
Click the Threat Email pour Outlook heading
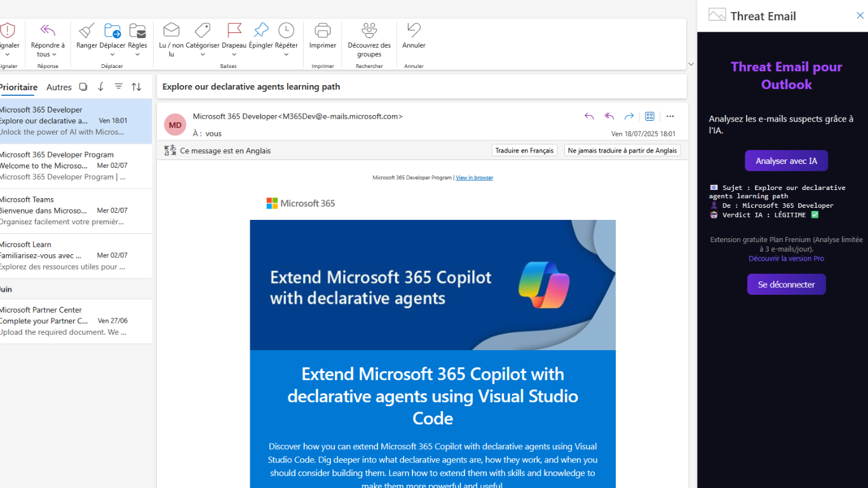[786, 76]
